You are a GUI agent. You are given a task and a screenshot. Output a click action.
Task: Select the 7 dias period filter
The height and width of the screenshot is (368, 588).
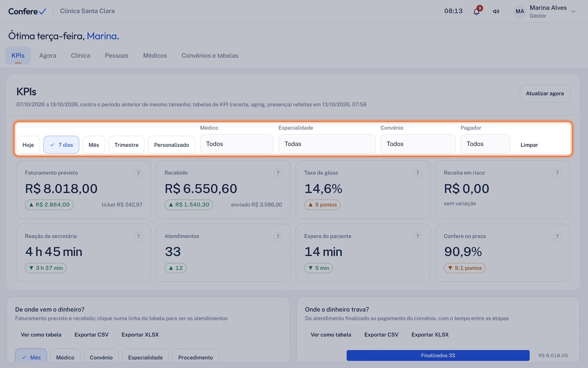coord(61,145)
